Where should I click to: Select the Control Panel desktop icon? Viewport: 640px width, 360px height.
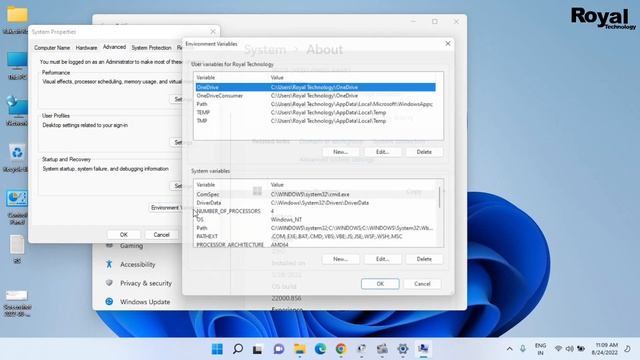click(17, 207)
